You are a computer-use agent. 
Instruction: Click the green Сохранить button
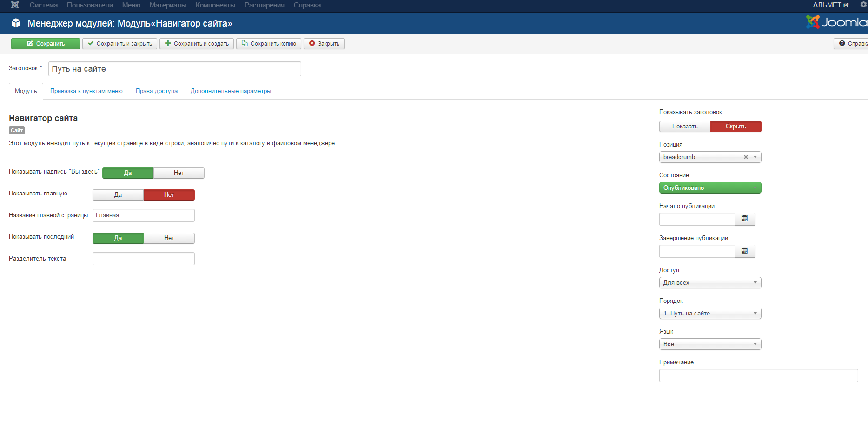click(x=46, y=44)
